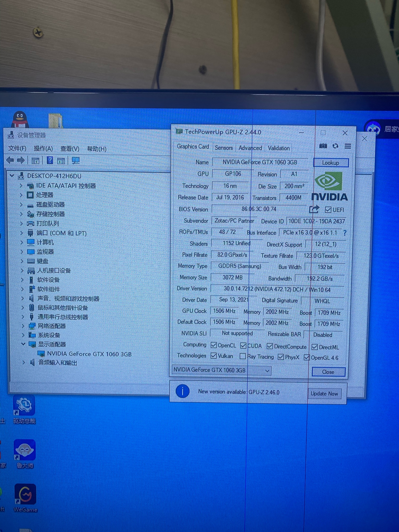Click Device Manager show-hidden toolbar icon
Screen dimensions: 399x532
[x=61, y=160]
